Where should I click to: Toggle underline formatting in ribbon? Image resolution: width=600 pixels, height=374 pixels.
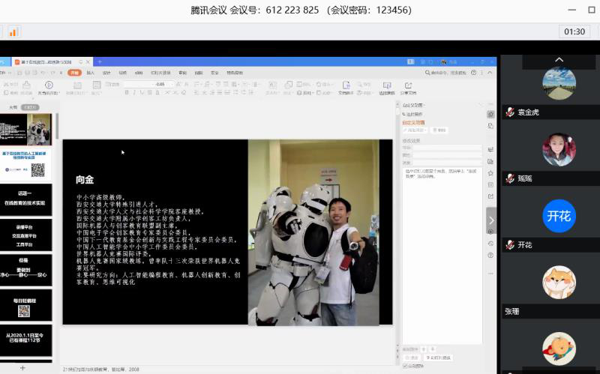pos(142,93)
